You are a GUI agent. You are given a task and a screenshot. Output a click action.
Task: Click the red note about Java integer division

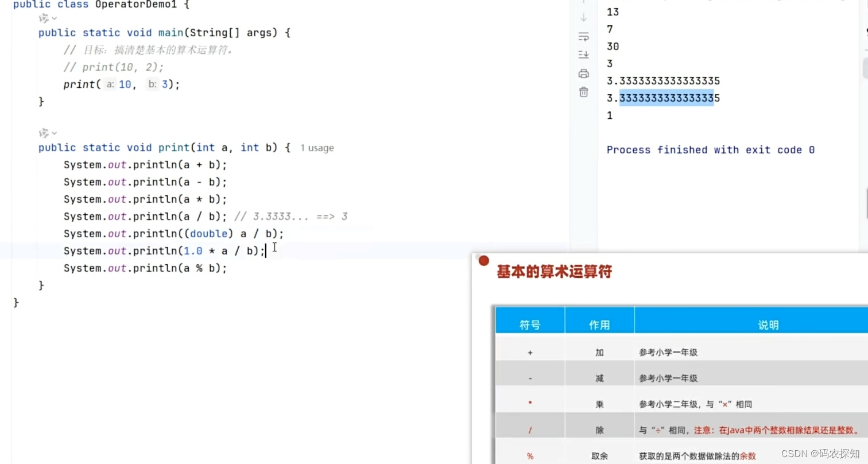coord(777,430)
